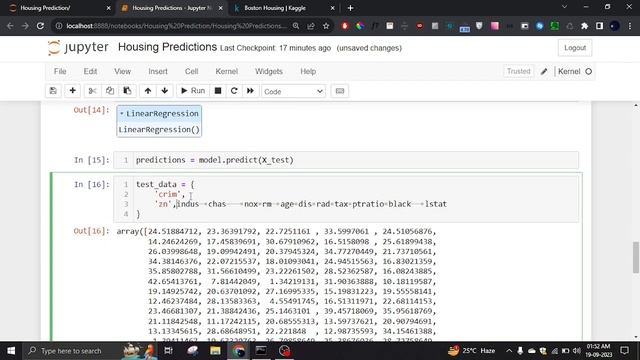Viewport: 640px width, 360px height.
Task: Click line 1 test_data of cell 16
Action: 165,184
